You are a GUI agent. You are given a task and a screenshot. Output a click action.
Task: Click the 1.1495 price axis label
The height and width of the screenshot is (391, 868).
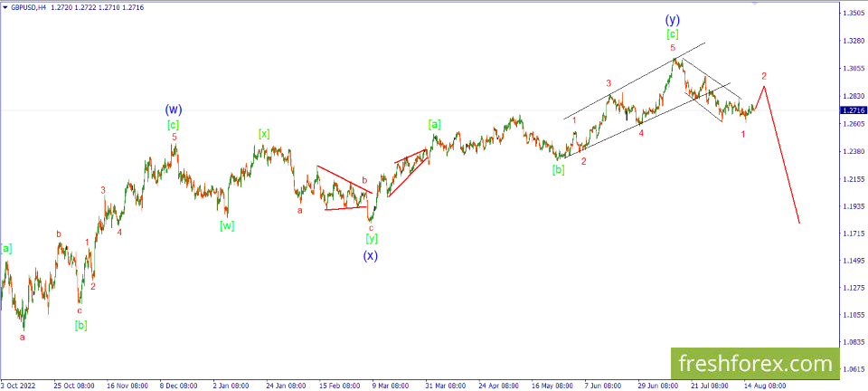coord(853,261)
